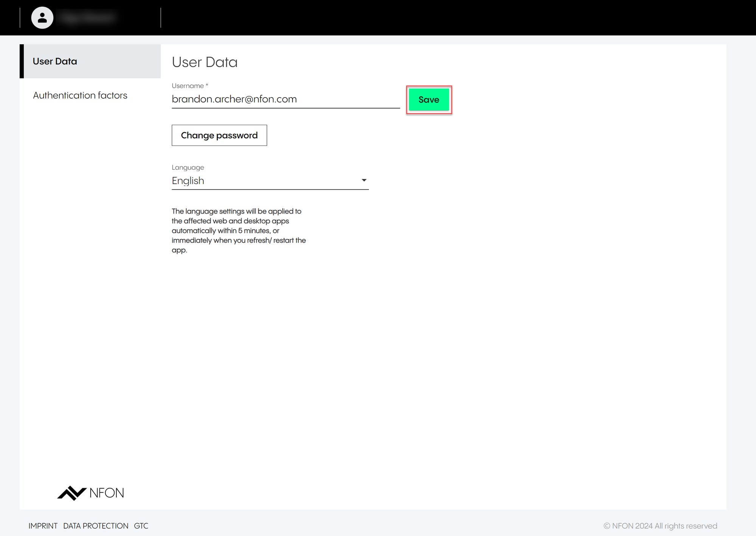The image size is (756, 536).
Task: Click the NFON wordmark text beside logo
Action: 107,493
